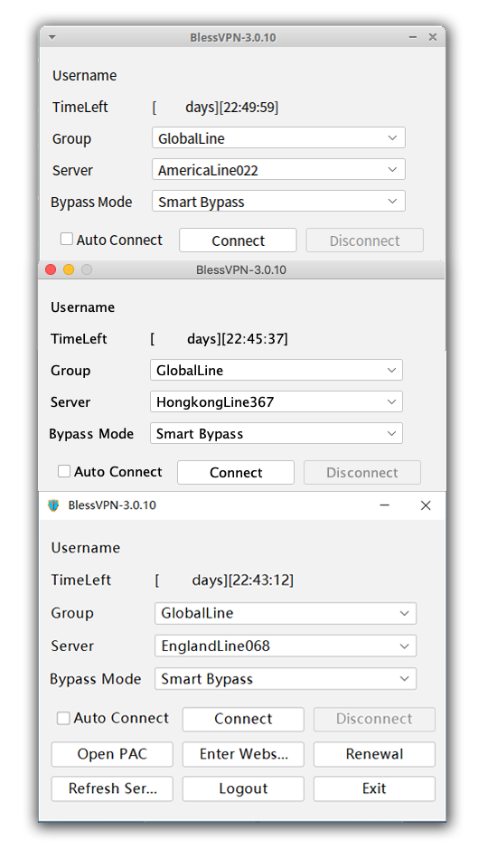Expand the EnglandLine068 server dropdown
The width and height of the screenshot is (488, 868).
click(x=286, y=646)
